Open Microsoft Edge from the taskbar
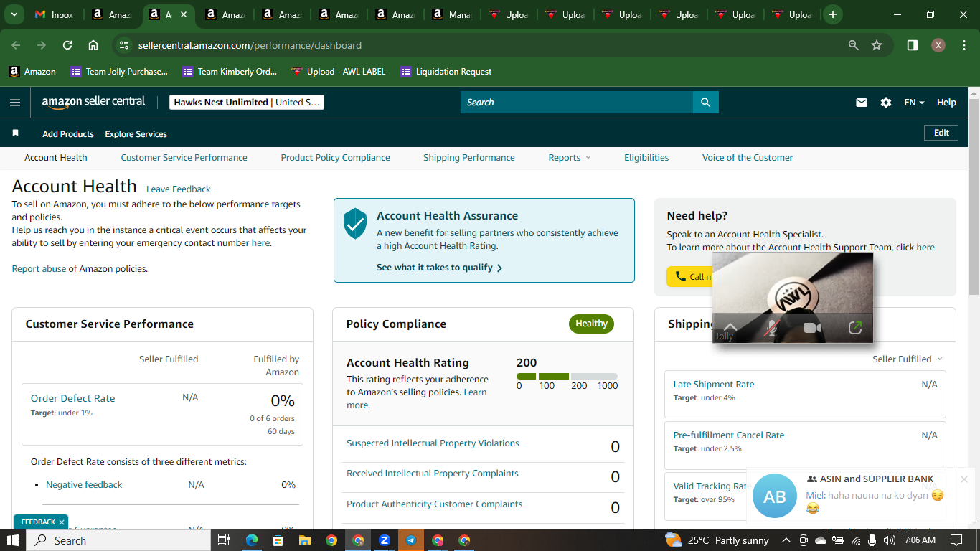Screen dimensions: 980x551 coord(251,540)
